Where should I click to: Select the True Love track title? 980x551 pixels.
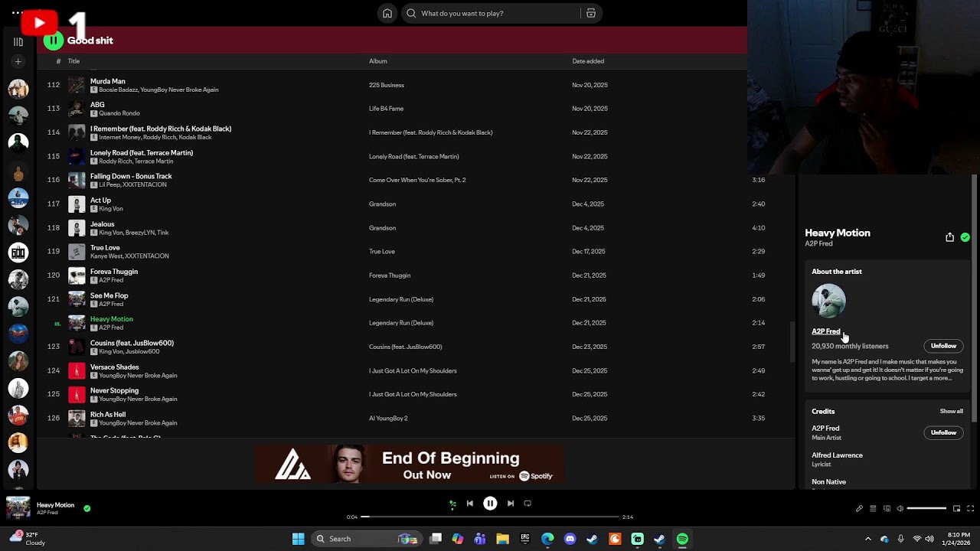point(105,248)
